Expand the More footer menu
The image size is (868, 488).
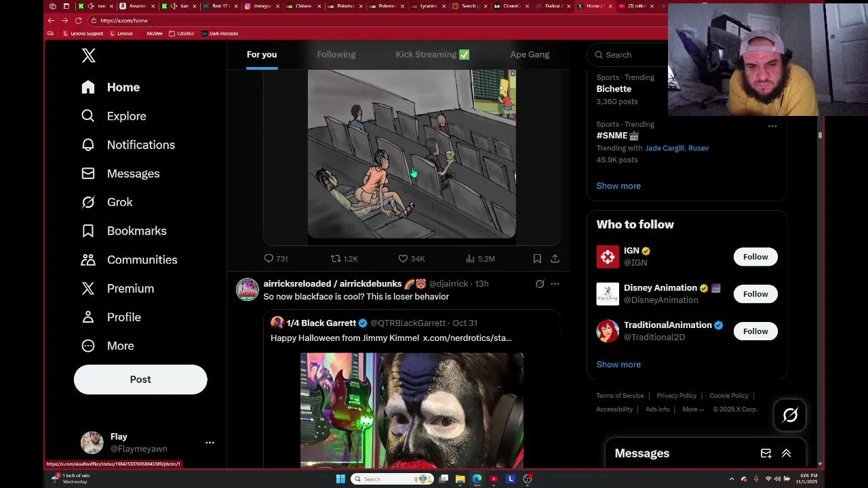pyautogui.click(x=693, y=409)
